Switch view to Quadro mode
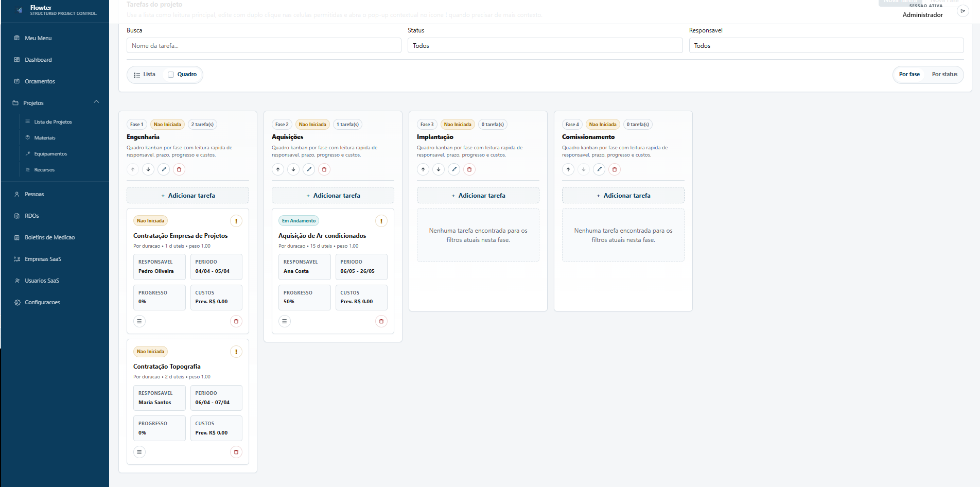This screenshot has width=980, height=487. (183, 74)
